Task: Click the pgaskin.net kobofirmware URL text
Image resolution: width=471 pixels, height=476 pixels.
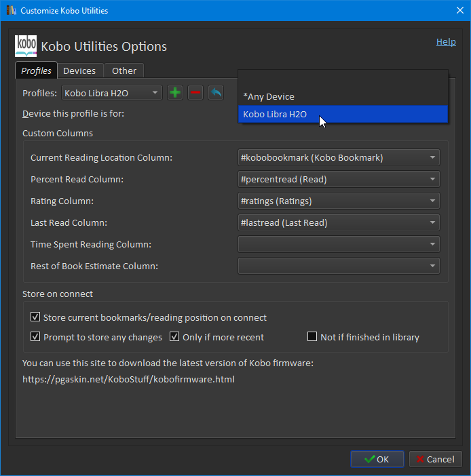Action: coord(128,379)
